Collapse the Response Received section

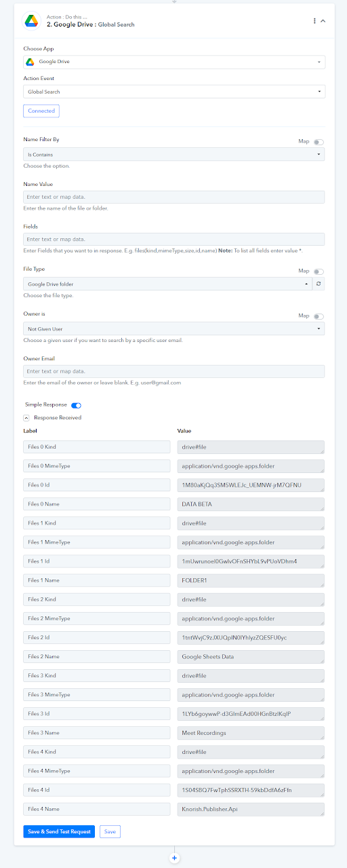click(x=26, y=418)
